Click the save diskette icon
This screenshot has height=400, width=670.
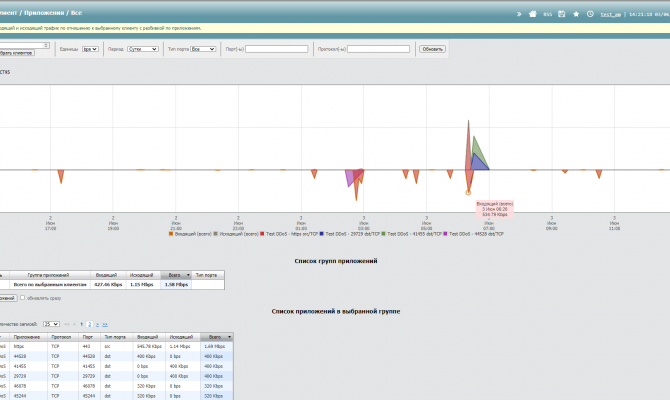(562, 14)
